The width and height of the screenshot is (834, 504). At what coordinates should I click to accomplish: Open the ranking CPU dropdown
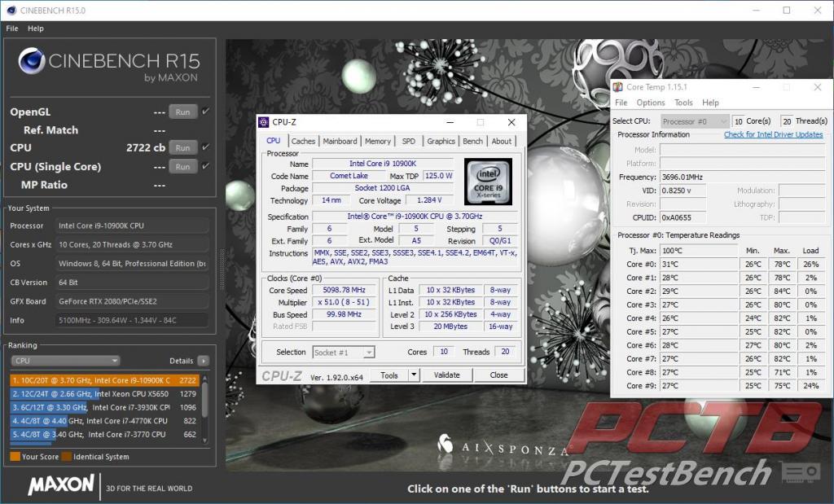[x=65, y=361]
